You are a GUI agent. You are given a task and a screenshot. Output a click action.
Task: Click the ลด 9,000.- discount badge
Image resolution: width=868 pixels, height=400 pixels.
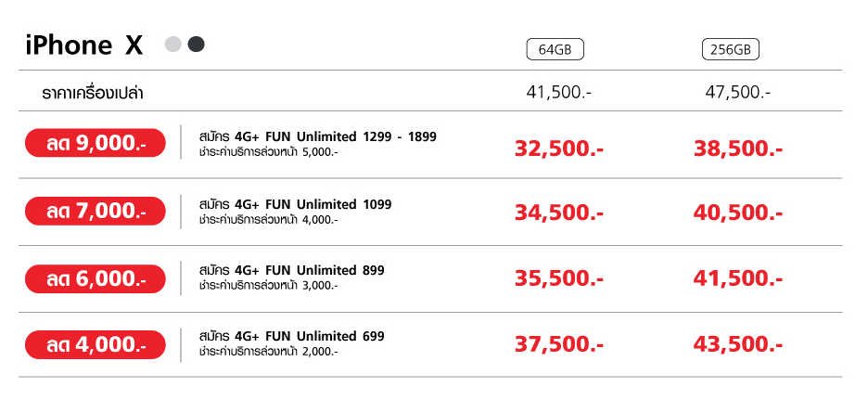tap(96, 143)
